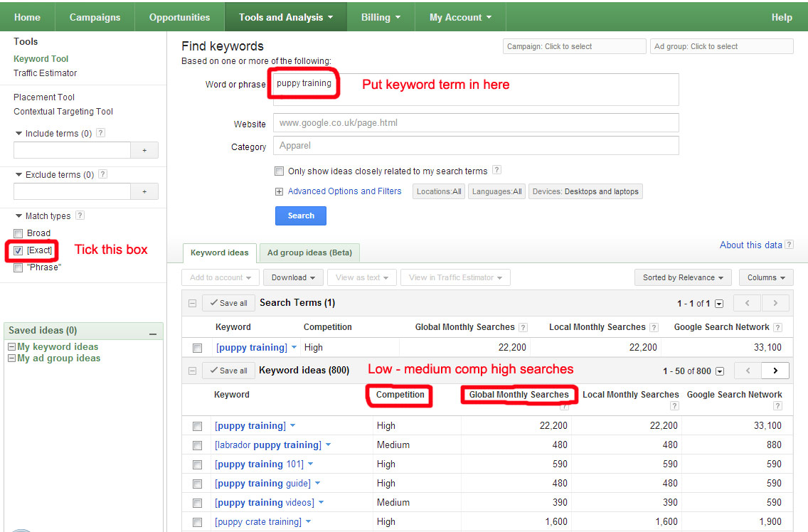Click help icon after closely related ideas checkbox
Screen dimensions: 808x532
pos(496,170)
